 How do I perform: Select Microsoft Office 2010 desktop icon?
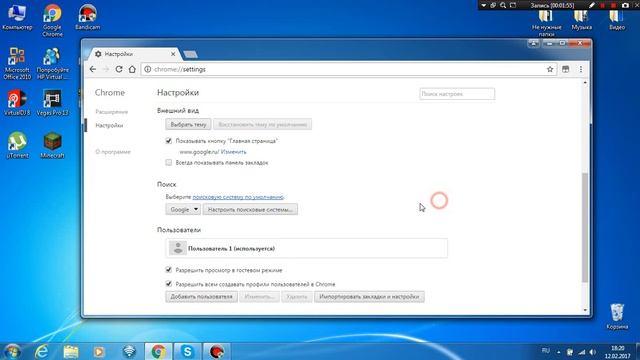click(17, 63)
